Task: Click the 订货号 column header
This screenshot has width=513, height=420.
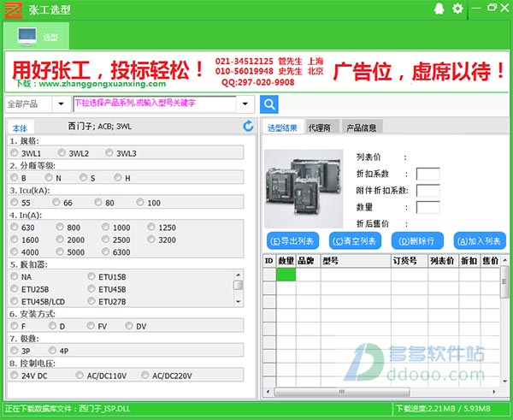Action: (410, 261)
